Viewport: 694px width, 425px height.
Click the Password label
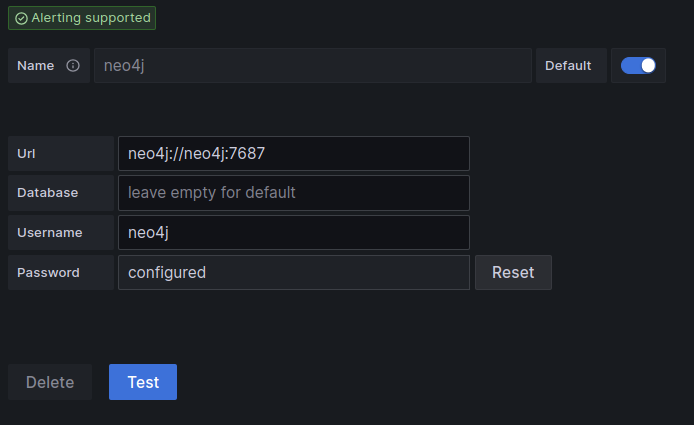point(48,272)
